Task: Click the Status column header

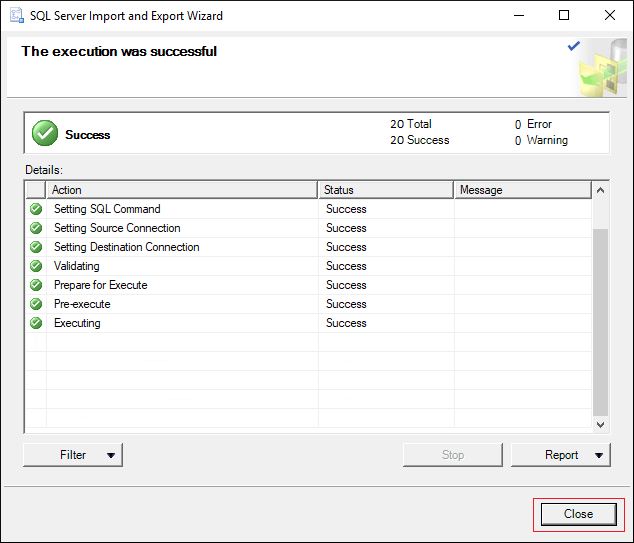Action: click(x=386, y=190)
